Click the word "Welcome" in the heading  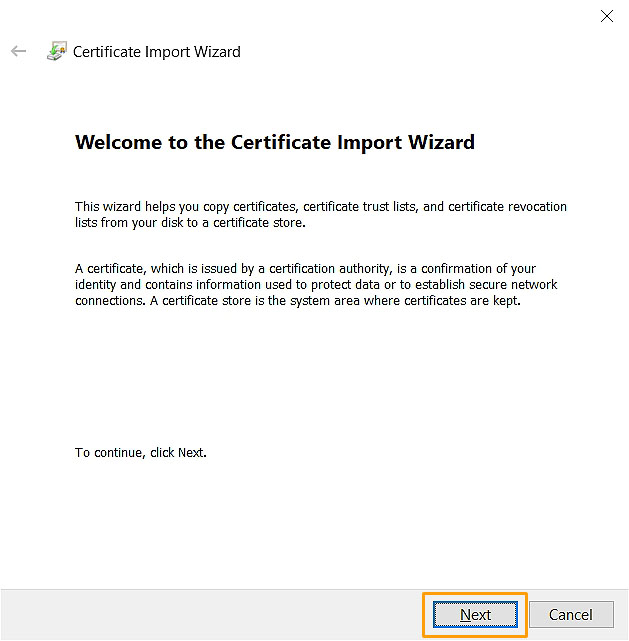click(118, 142)
